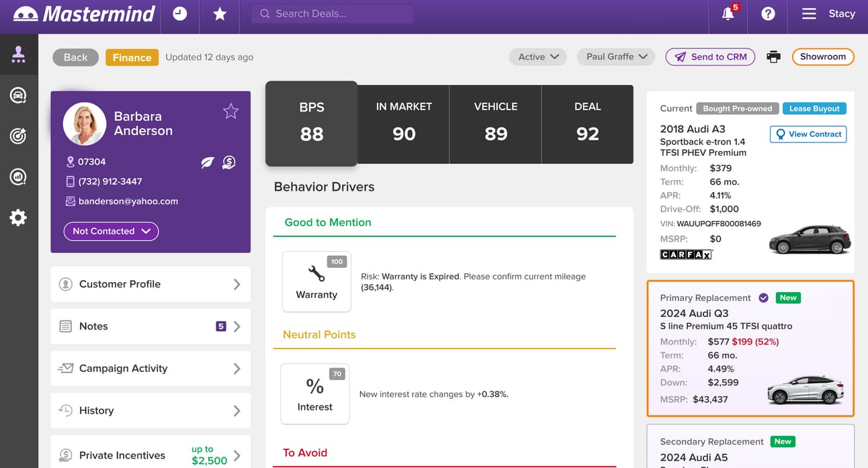The image size is (868, 468).
Task: Click the leaf eco icon on Barbara's card
Action: (x=207, y=162)
